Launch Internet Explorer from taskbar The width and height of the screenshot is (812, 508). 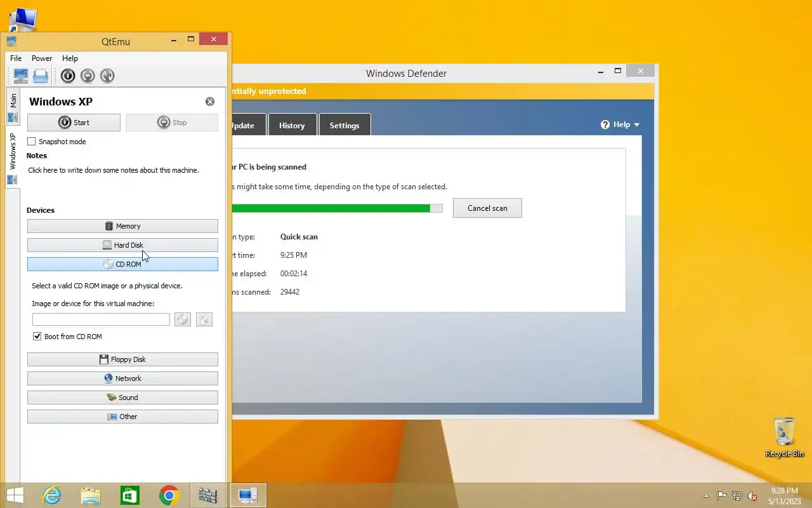(x=51, y=495)
